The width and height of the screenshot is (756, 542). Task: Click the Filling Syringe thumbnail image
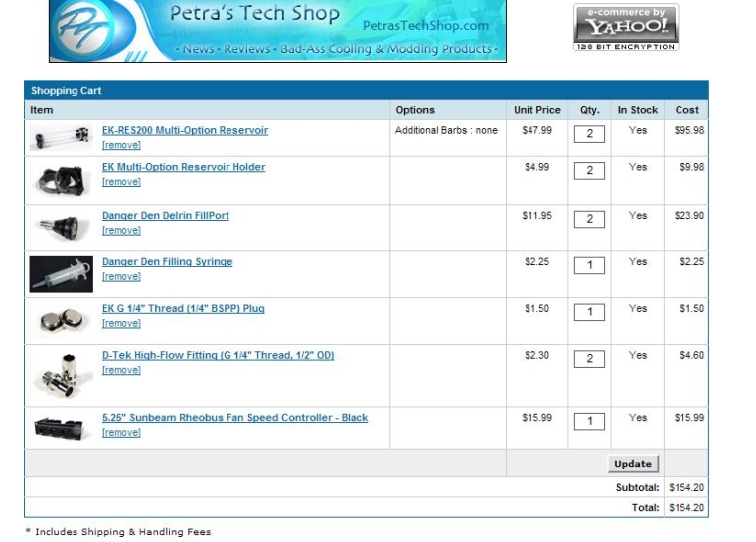62,274
